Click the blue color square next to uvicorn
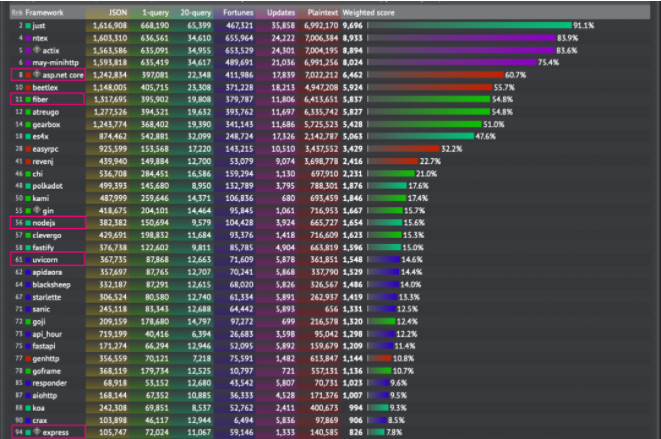The width and height of the screenshot is (661, 439). (x=28, y=260)
